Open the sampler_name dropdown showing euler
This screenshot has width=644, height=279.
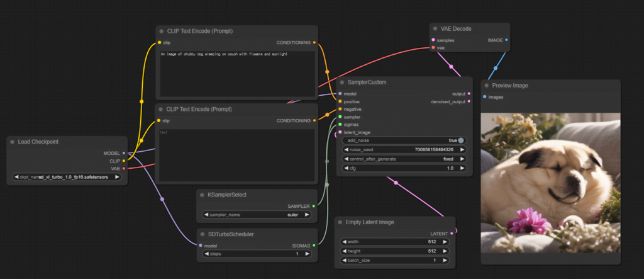[x=255, y=215]
